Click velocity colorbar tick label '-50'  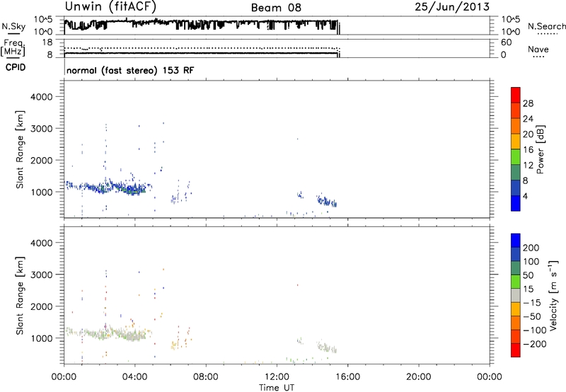532,316
